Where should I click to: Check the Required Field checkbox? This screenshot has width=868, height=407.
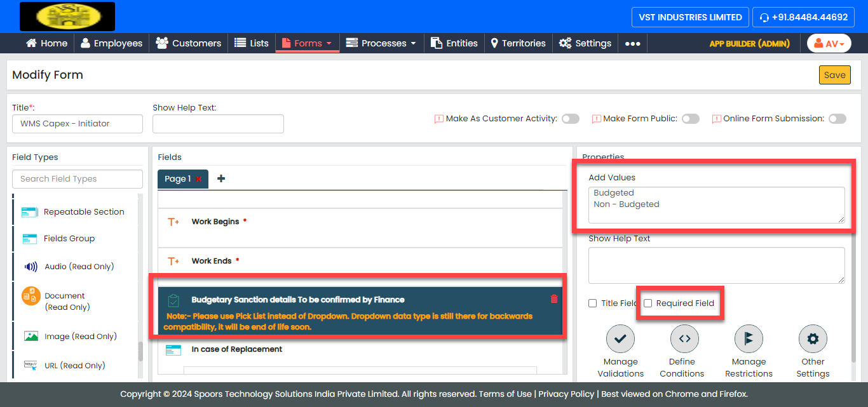tap(648, 304)
